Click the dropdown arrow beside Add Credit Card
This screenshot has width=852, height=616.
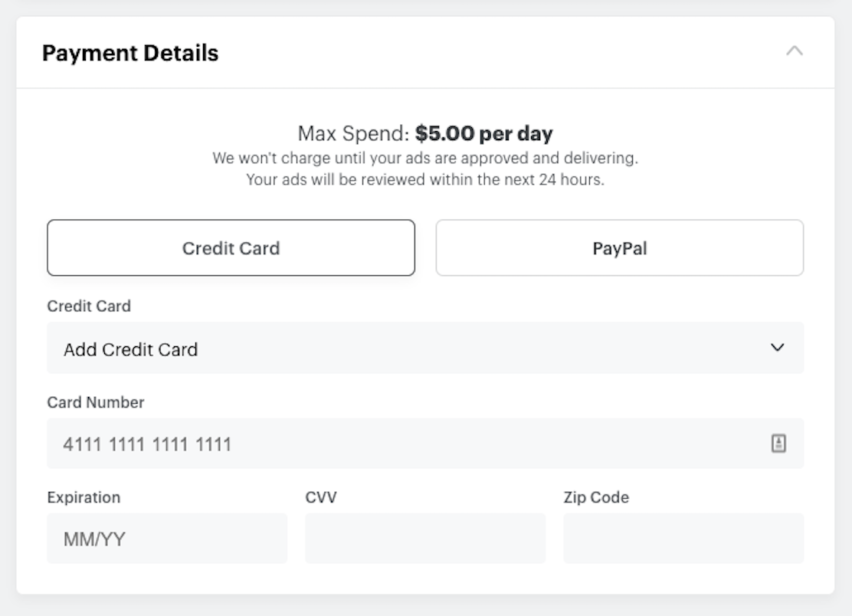coord(778,348)
